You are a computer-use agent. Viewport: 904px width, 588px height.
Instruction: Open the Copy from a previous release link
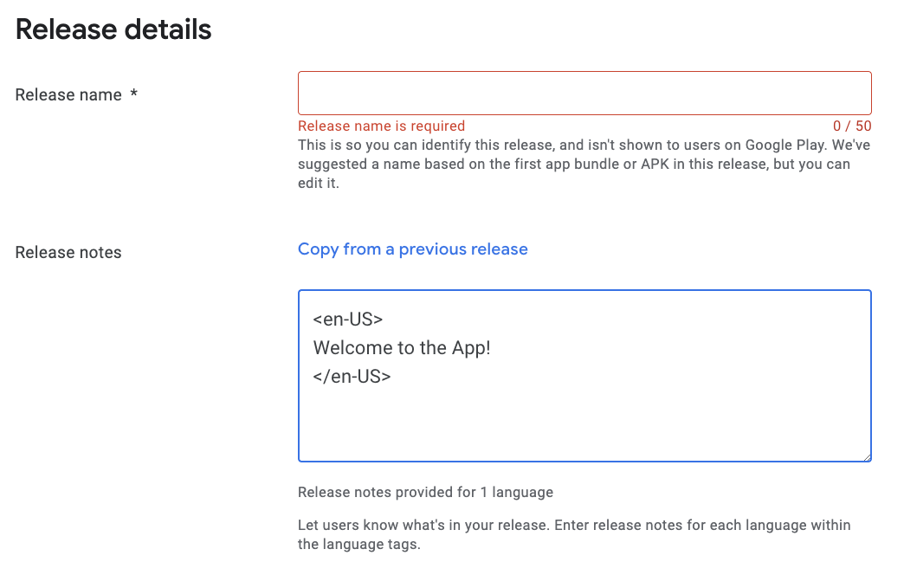tap(412, 249)
